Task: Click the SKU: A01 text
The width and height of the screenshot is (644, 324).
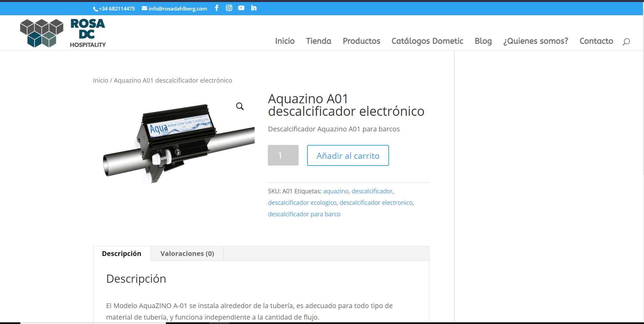Action: point(280,191)
